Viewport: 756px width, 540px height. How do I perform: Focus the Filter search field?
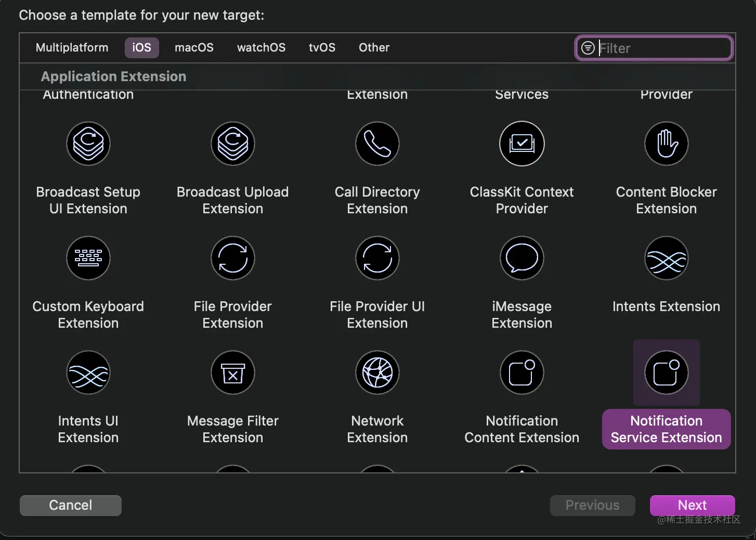point(655,48)
